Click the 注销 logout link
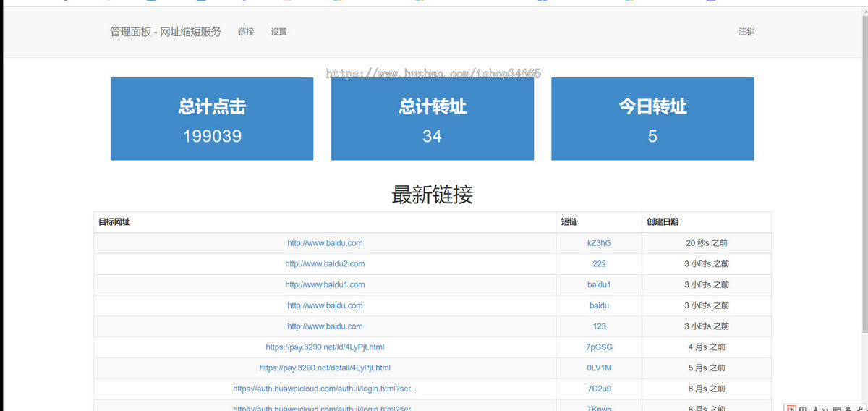 tap(746, 32)
